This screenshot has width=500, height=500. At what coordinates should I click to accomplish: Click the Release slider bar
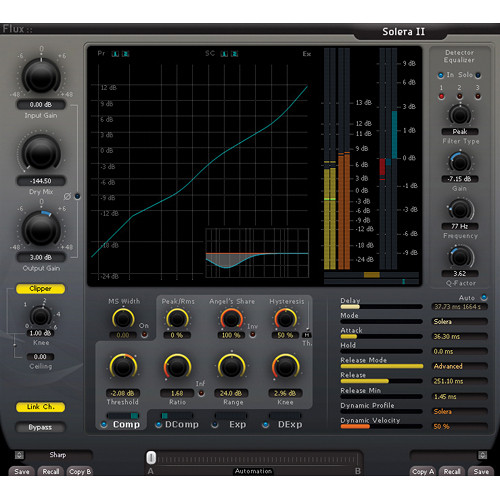[381, 381]
